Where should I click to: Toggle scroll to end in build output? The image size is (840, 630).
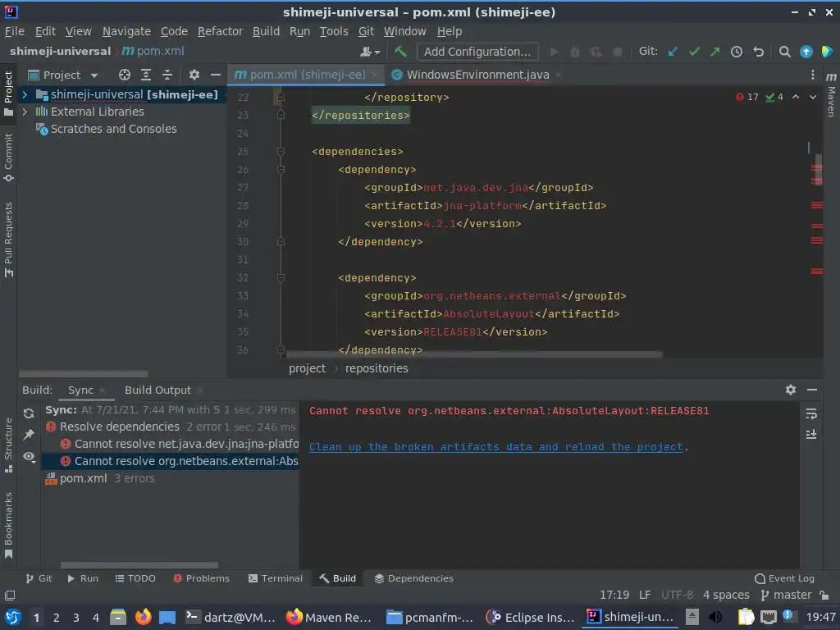(811, 435)
